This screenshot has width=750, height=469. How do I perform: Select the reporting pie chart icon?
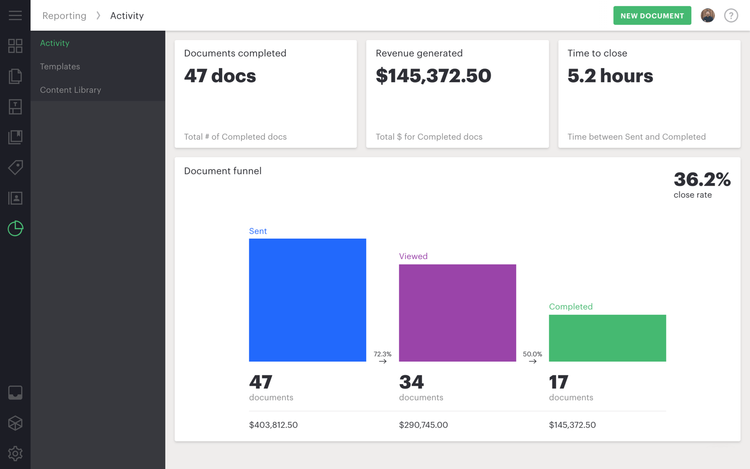[15, 228]
